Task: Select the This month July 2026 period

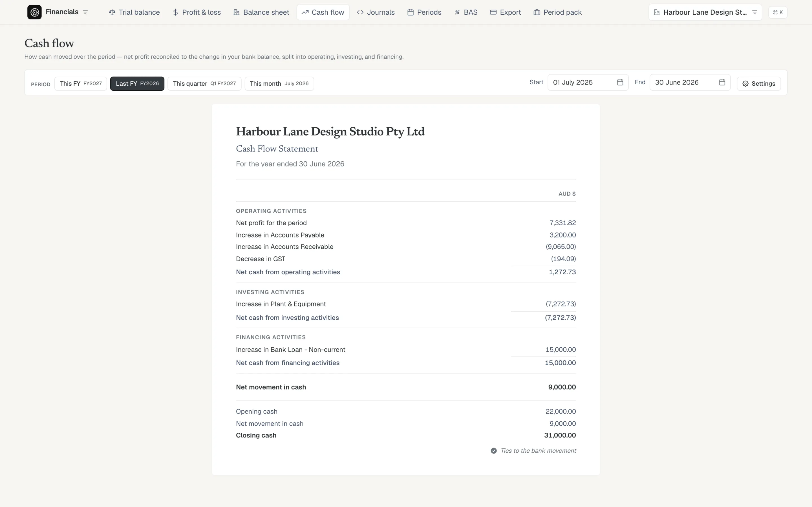Action: pos(279,83)
